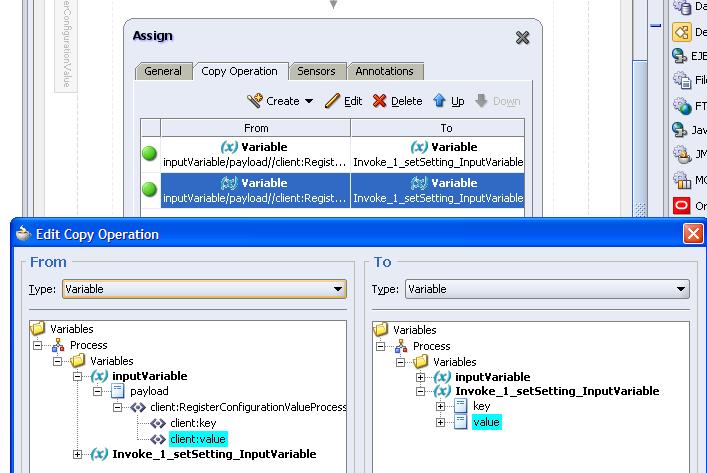Select the Annotations tab
The image size is (707, 473).
pyautogui.click(x=384, y=71)
